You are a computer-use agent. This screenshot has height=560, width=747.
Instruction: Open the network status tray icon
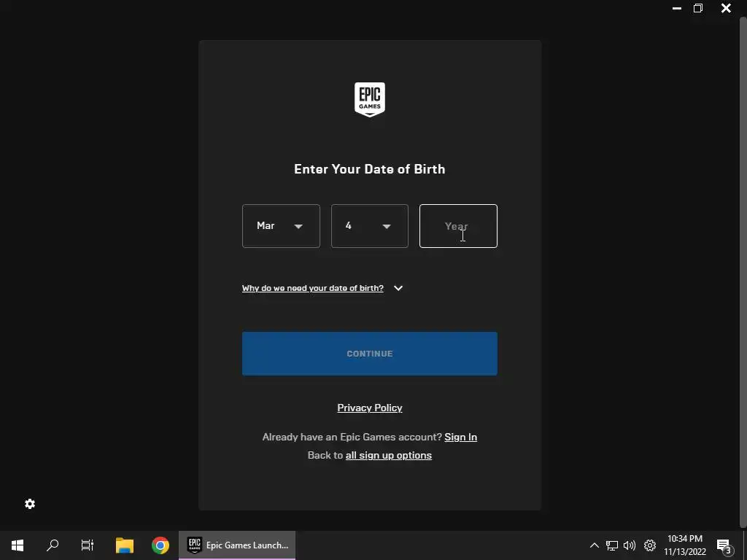[612, 545]
